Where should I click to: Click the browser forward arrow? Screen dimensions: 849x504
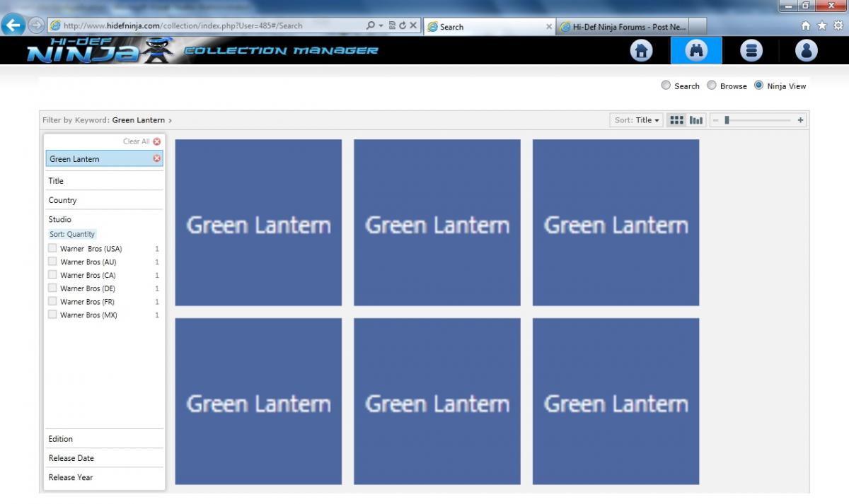coord(36,25)
